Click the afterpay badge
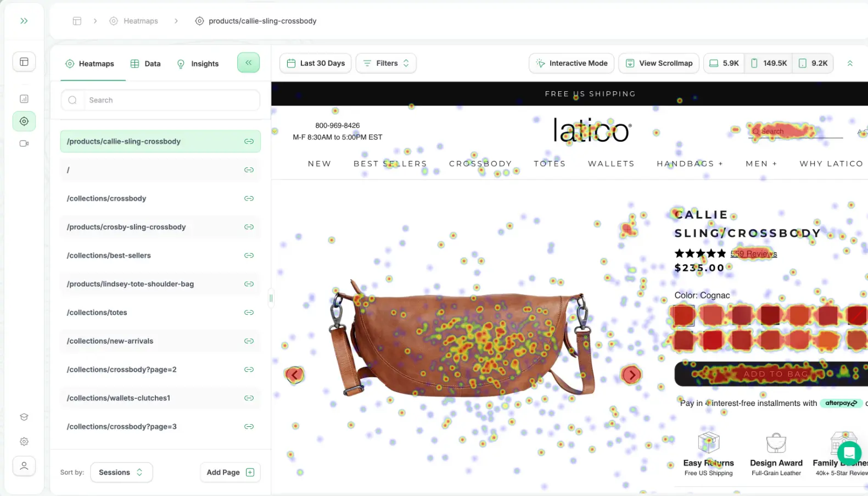The image size is (868, 496). (841, 403)
